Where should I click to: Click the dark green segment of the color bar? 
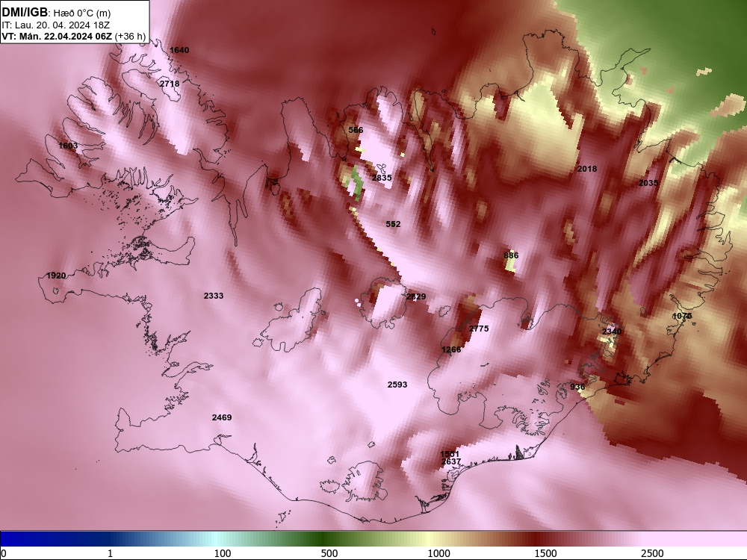[324, 539]
